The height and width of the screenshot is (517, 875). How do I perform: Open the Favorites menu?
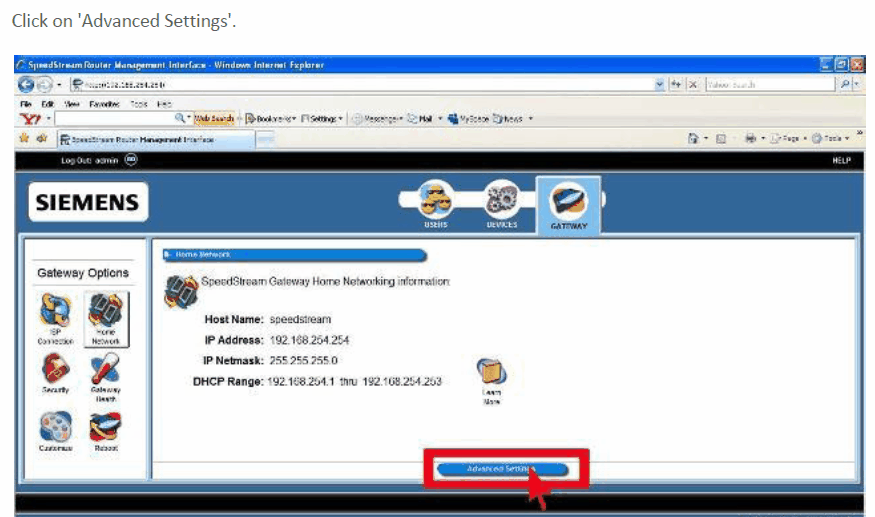click(x=104, y=104)
